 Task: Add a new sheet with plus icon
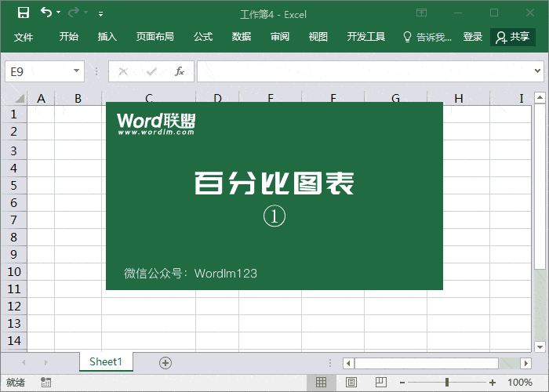165,362
